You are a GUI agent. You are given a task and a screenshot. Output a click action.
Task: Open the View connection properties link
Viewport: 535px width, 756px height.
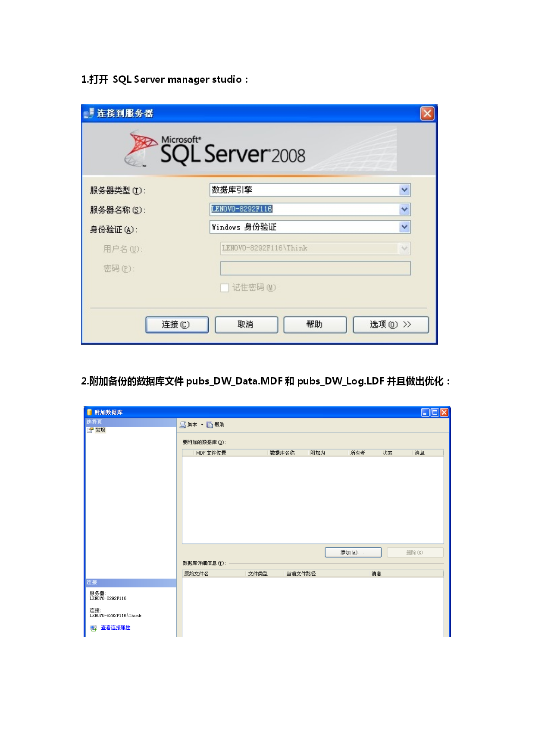click(x=116, y=628)
